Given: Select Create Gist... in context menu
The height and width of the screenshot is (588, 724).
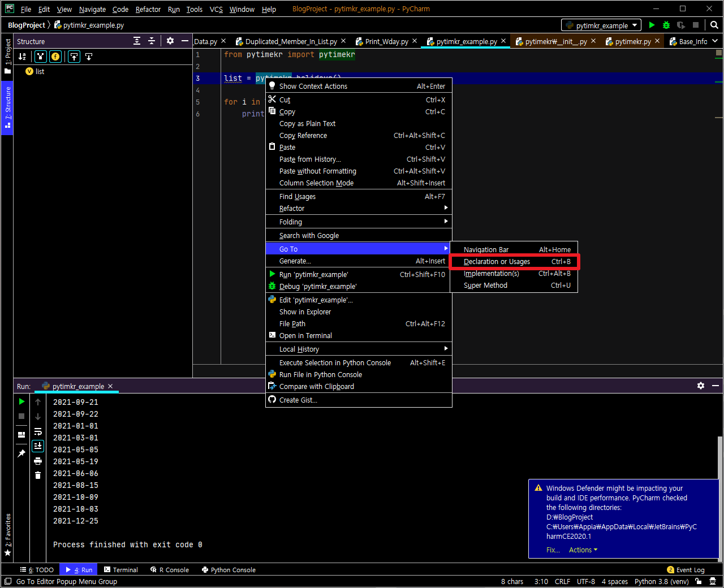Looking at the screenshot, I should (359, 400).
